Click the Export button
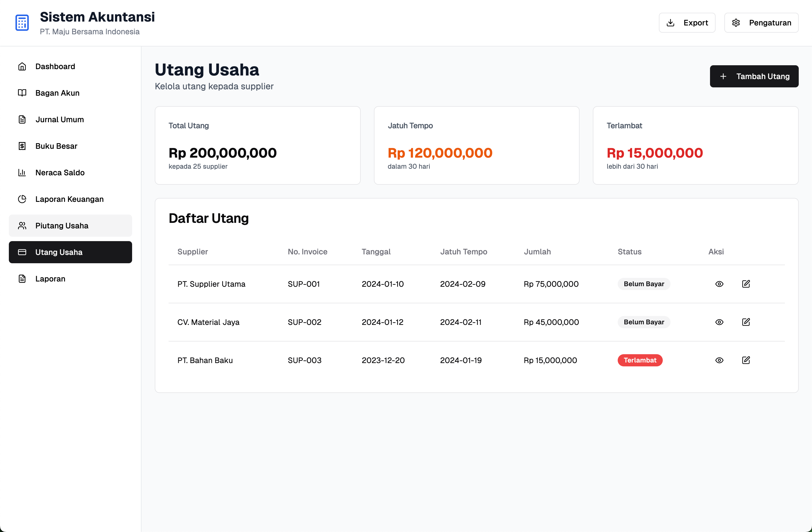This screenshot has height=532, width=812. coord(687,23)
